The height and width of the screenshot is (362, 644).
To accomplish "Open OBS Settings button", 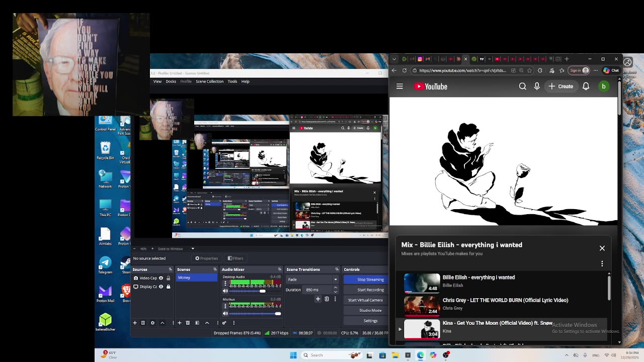I will [x=370, y=321].
